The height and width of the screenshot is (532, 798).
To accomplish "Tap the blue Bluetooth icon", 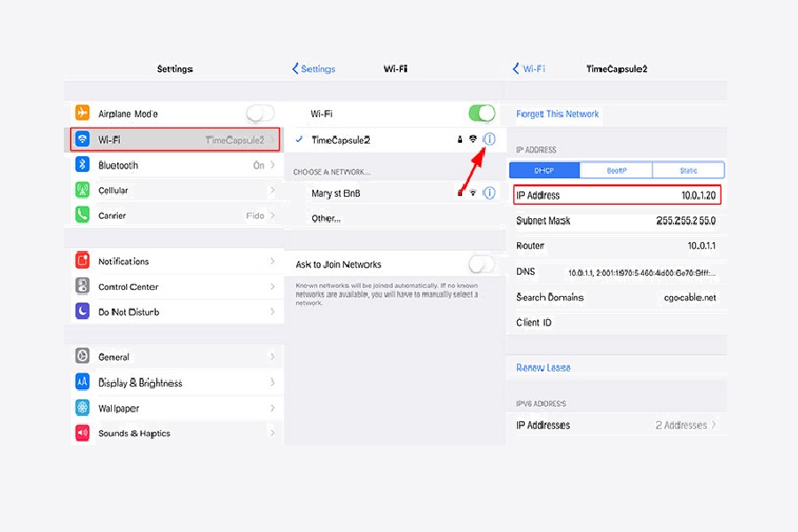I will pyautogui.click(x=82, y=165).
